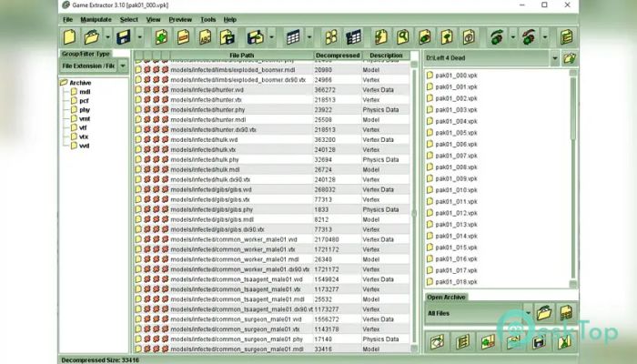Select the vtf tree item
The height and width of the screenshot is (364, 637).
(83, 127)
